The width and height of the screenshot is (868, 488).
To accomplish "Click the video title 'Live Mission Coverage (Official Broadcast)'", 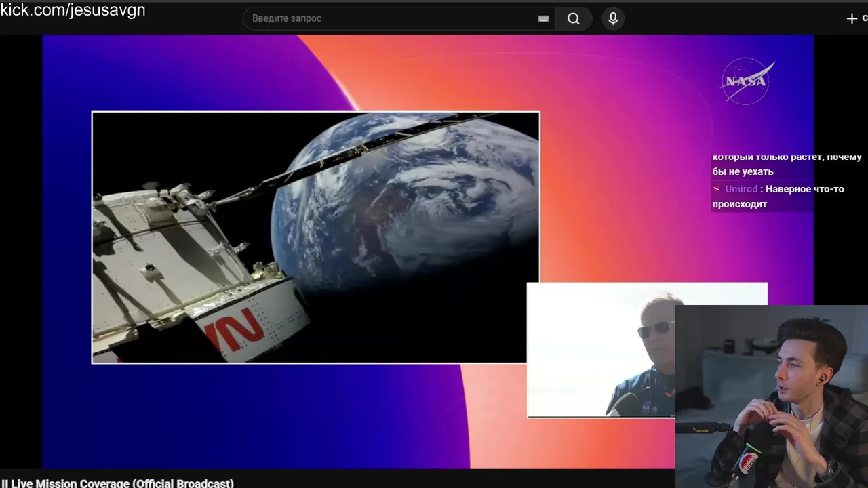I will pyautogui.click(x=121, y=483).
